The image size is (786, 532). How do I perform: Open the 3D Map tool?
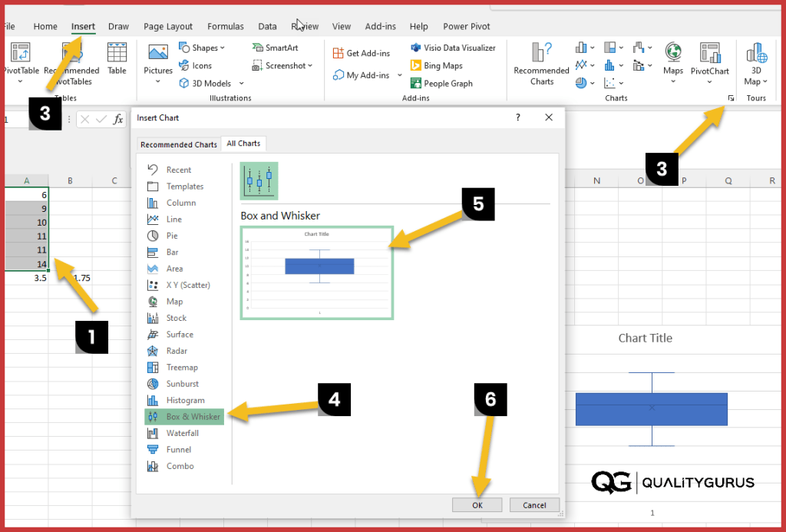[755, 65]
